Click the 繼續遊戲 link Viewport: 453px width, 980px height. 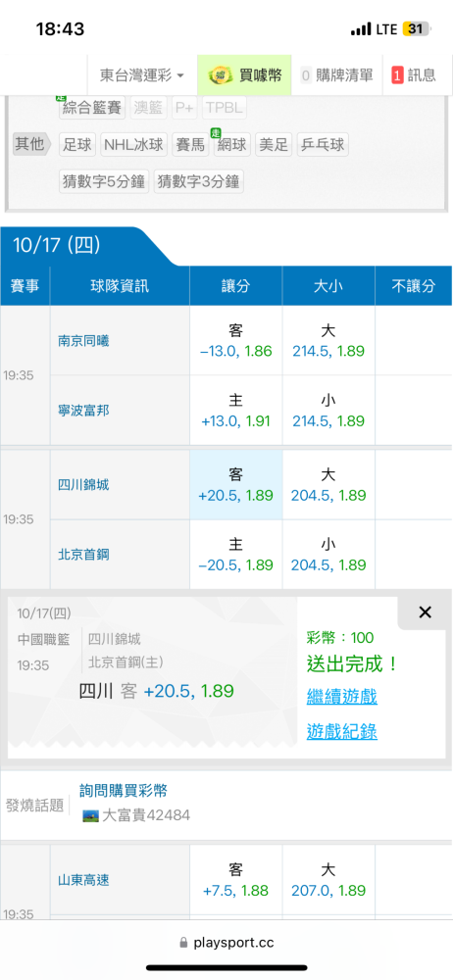[x=341, y=696]
